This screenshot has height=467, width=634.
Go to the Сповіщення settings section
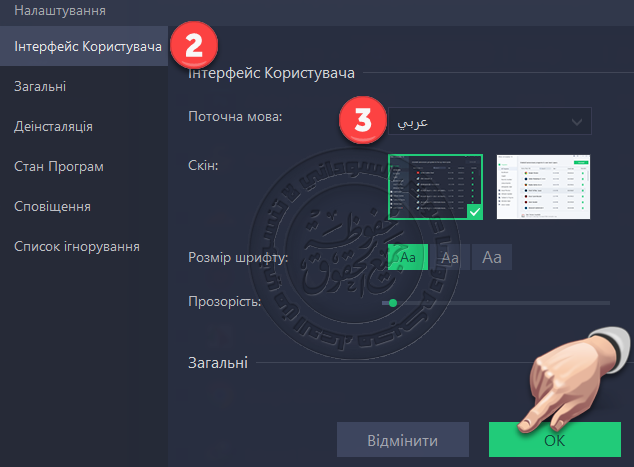52,206
